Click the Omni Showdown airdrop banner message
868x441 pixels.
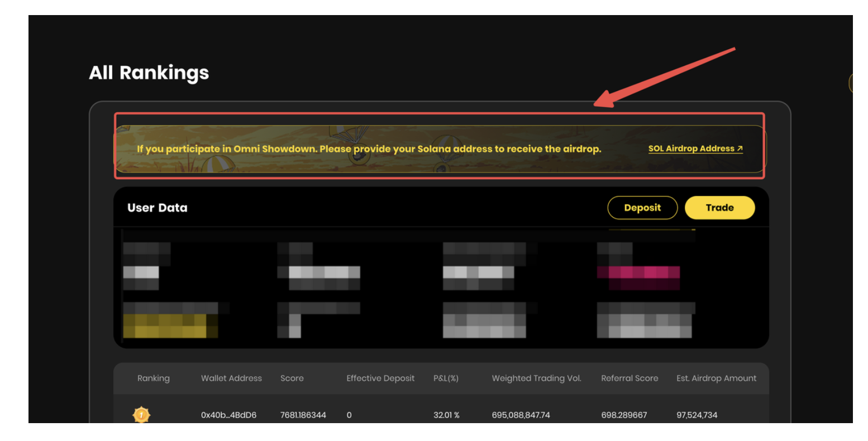point(369,149)
